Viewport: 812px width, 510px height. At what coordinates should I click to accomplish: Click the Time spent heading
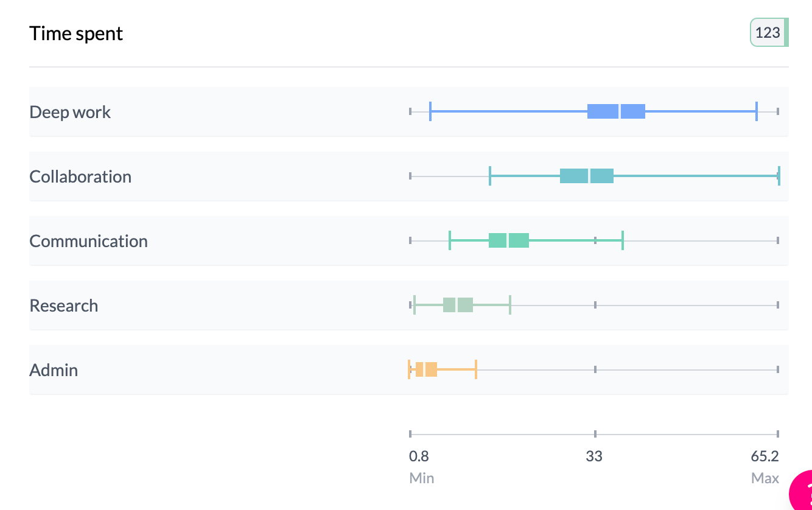click(76, 33)
